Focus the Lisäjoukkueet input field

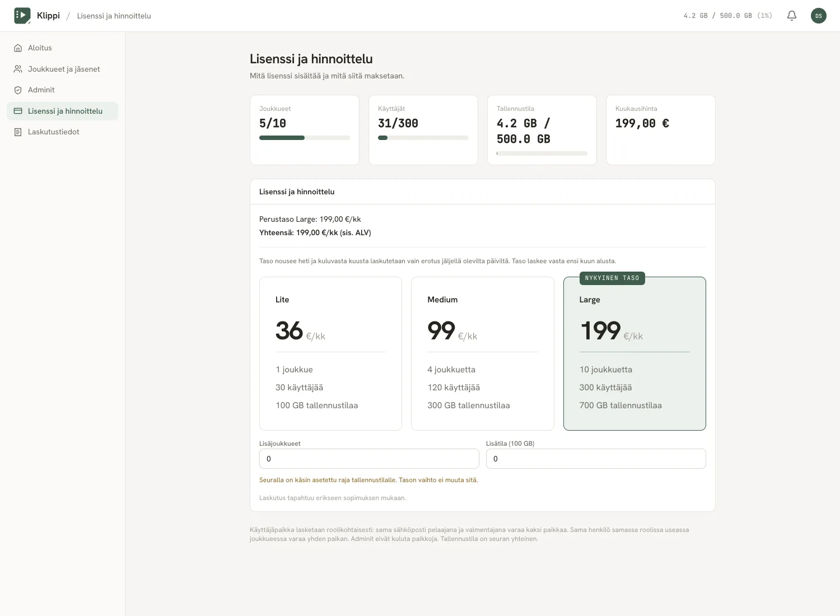pyautogui.click(x=369, y=459)
